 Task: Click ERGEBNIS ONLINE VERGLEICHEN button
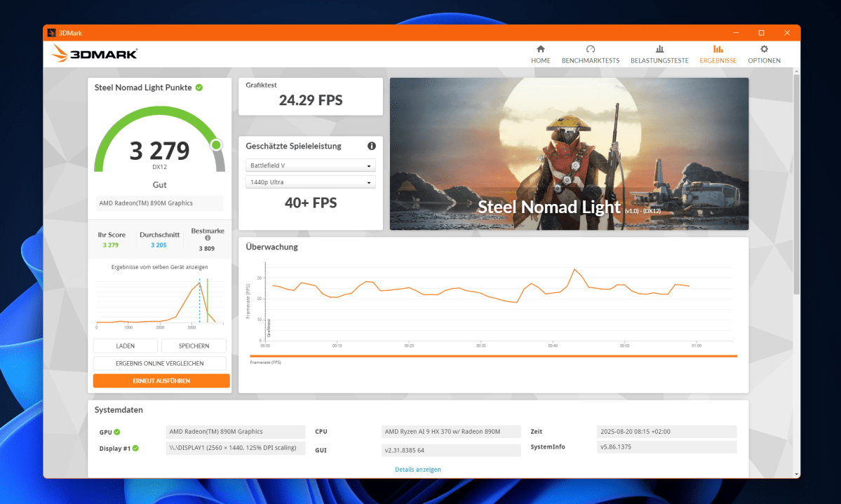tap(159, 363)
